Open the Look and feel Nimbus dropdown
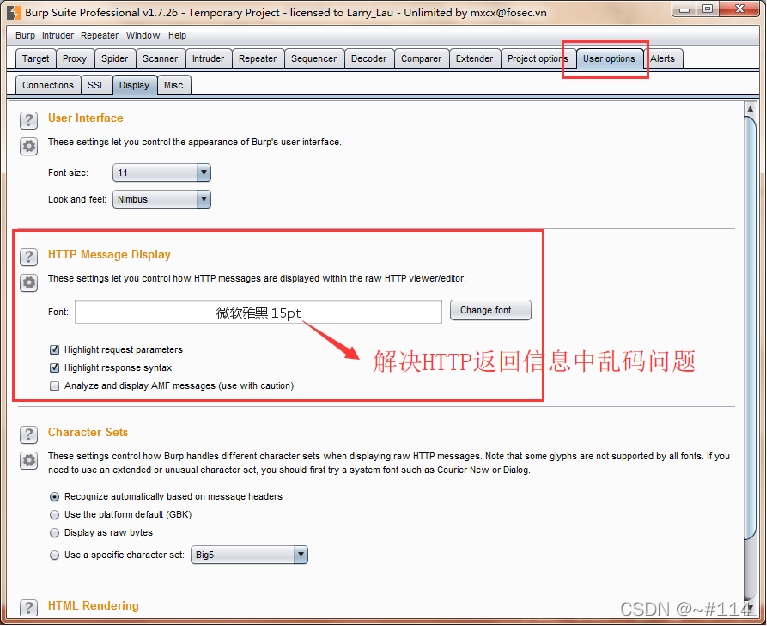The height and width of the screenshot is (626, 767). coord(161,200)
